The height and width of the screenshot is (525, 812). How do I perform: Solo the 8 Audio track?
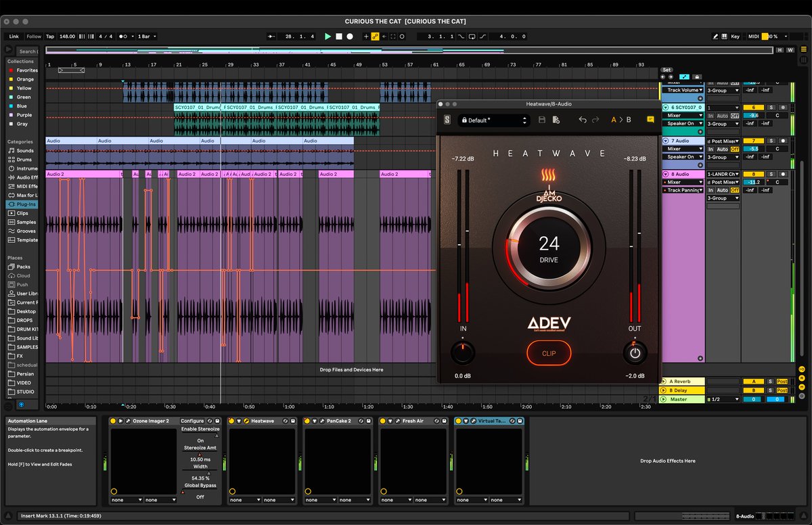(771, 174)
